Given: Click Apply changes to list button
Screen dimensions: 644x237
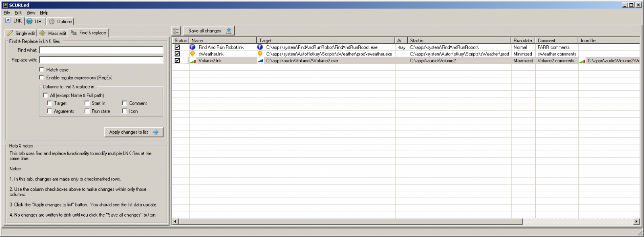Looking at the screenshot, I should click(x=134, y=132).
